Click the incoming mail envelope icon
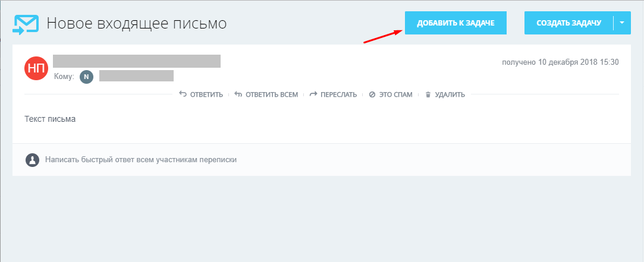Screen dimensions: 644x262 [26, 24]
